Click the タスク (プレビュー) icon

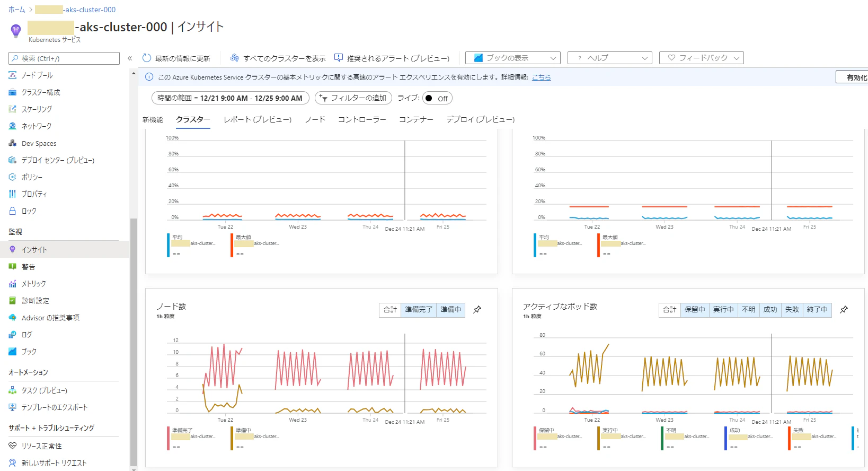(13, 390)
